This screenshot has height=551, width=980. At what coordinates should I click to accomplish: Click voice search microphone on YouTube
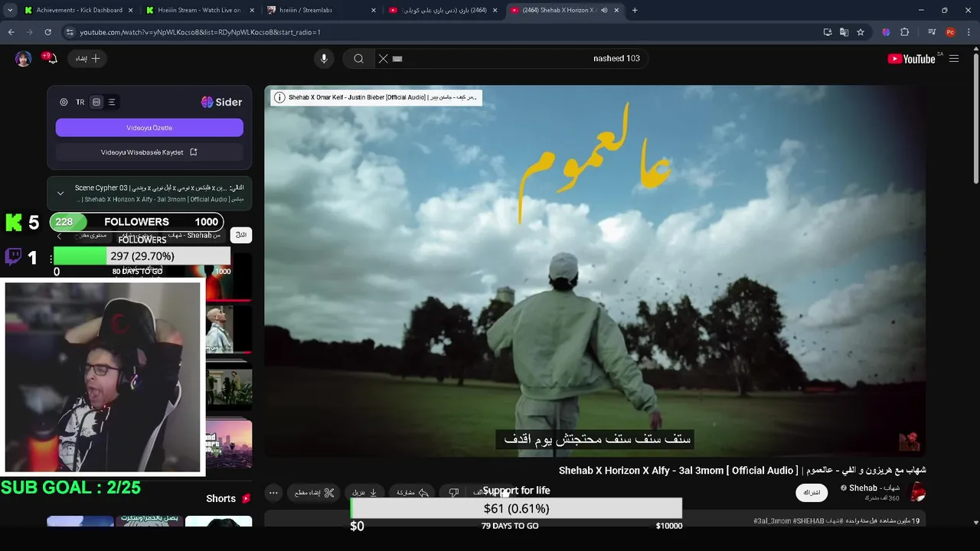pos(324,58)
